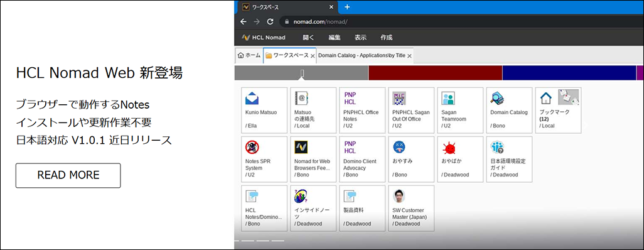Select the purple workspace page tab

click(640, 73)
